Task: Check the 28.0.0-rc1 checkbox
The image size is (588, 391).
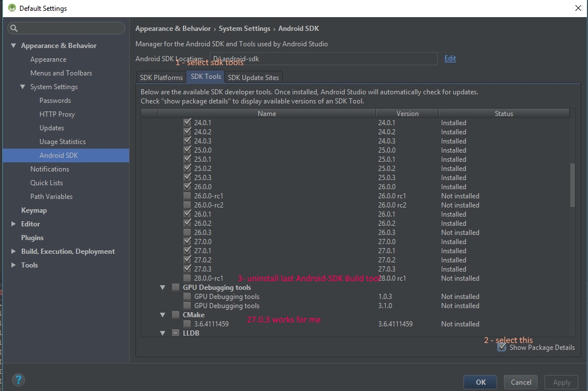Action: (x=187, y=278)
